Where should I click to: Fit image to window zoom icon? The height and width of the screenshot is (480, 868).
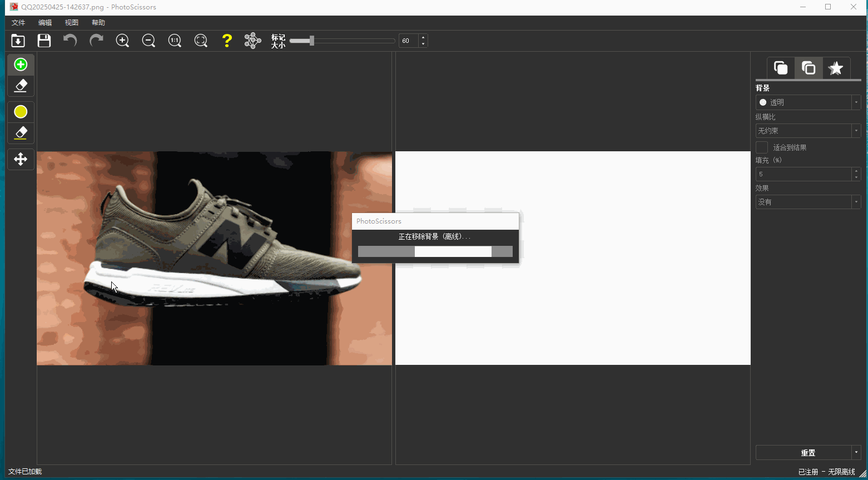201,41
